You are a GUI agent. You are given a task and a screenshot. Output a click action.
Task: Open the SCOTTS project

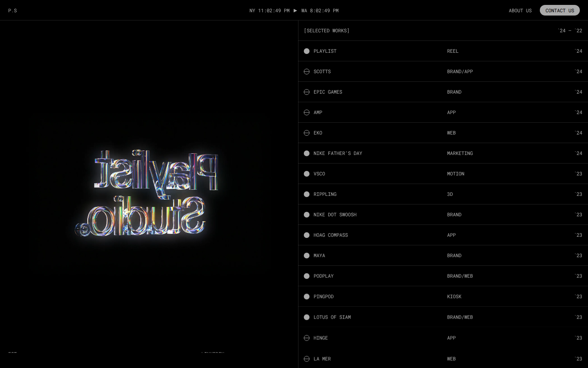[443, 72]
